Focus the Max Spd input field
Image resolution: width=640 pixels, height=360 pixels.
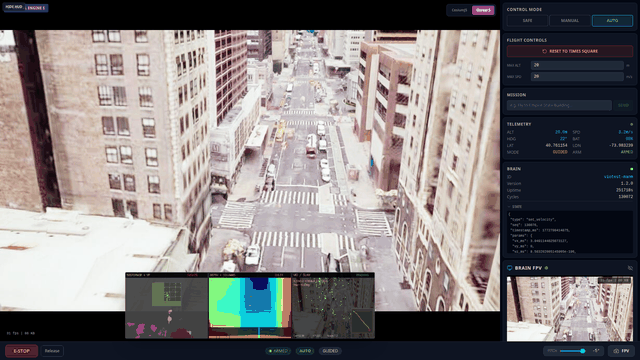(577, 76)
